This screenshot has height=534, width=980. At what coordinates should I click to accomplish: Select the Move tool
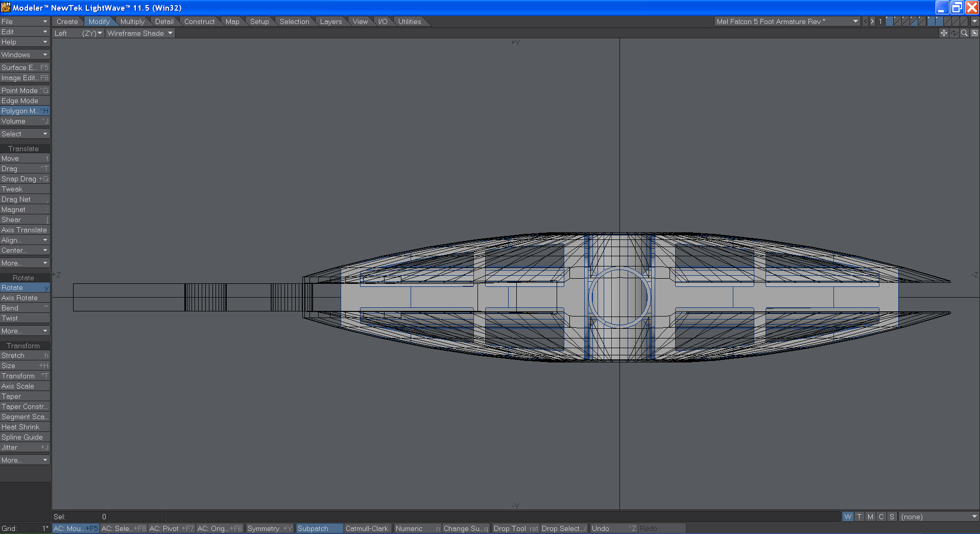click(25, 158)
